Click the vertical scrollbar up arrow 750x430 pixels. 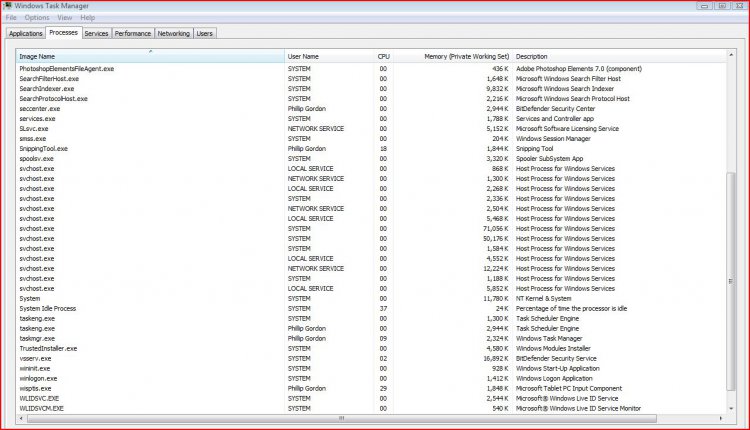click(x=731, y=55)
